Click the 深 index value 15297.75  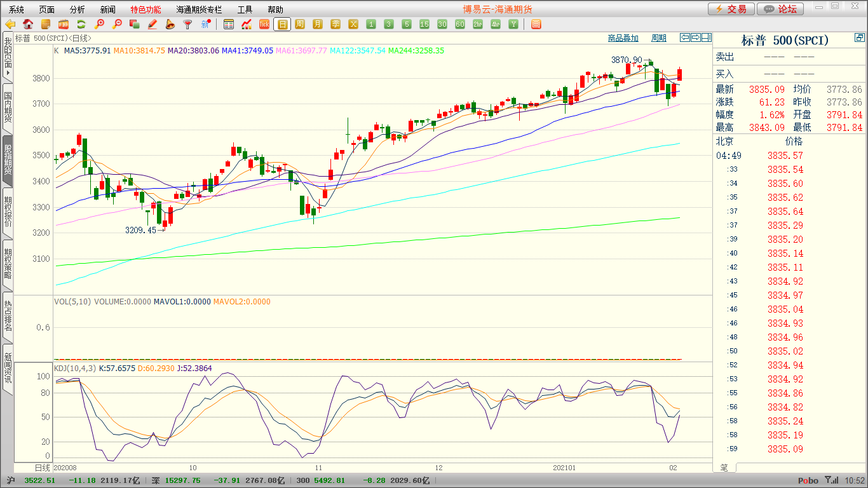[x=183, y=481]
